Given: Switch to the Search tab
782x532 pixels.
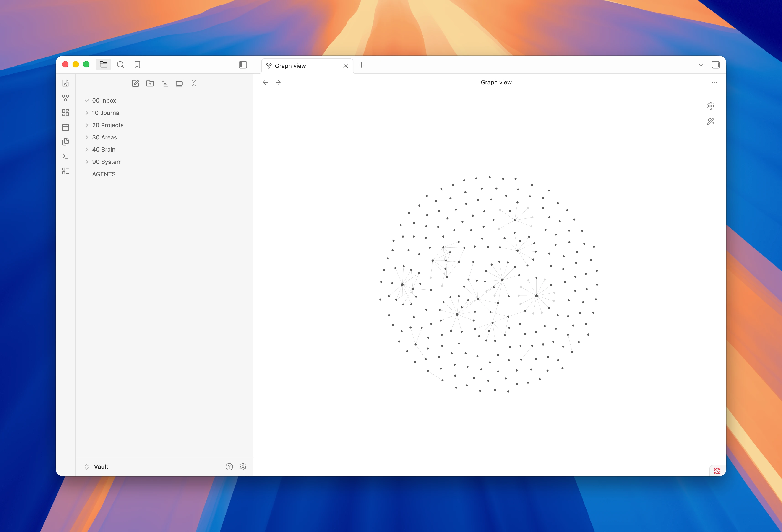Looking at the screenshot, I should coord(120,65).
